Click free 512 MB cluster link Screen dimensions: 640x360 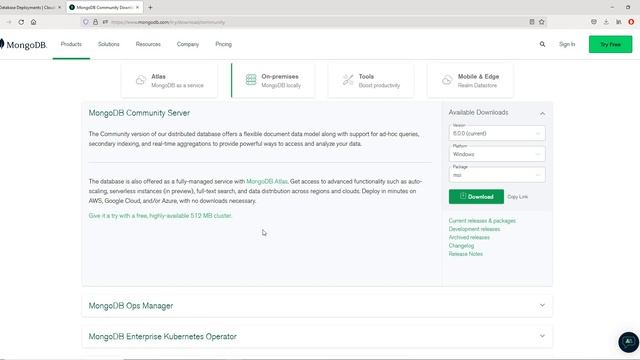160,216
